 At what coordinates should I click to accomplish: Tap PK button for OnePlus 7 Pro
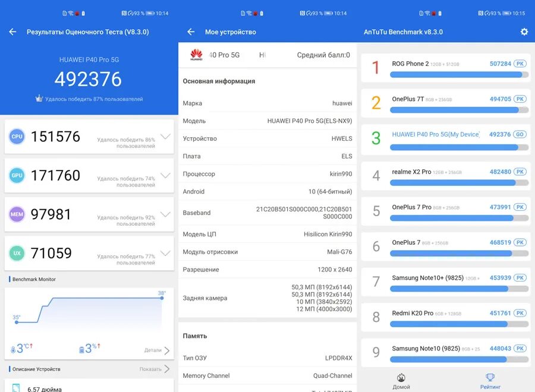tap(520, 207)
